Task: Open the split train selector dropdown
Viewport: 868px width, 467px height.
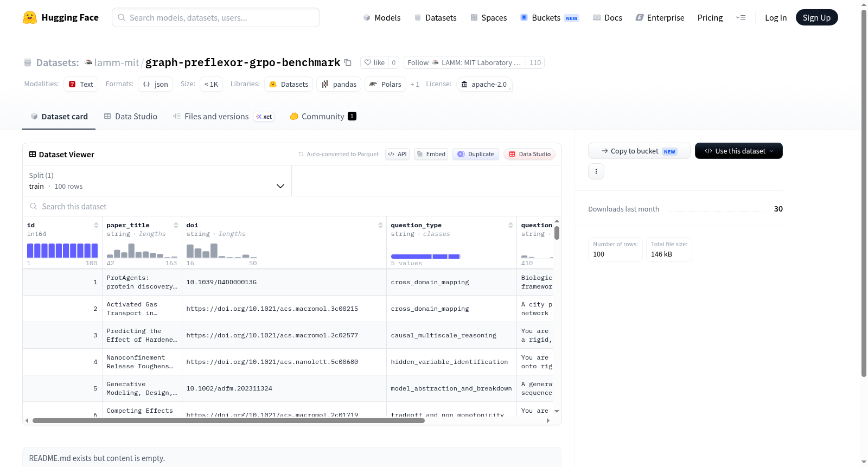Action: point(157,181)
